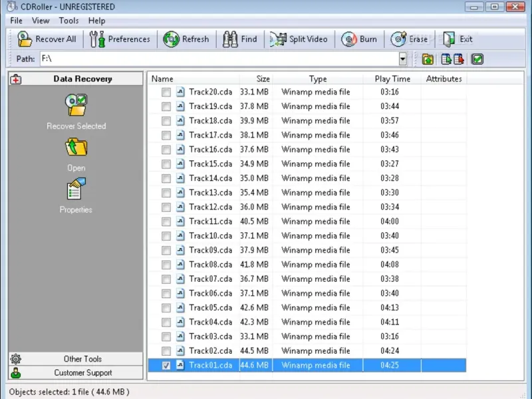Click the Exit door icon
The width and height of the screenshot is (532, 399).
tap(449, 39)
